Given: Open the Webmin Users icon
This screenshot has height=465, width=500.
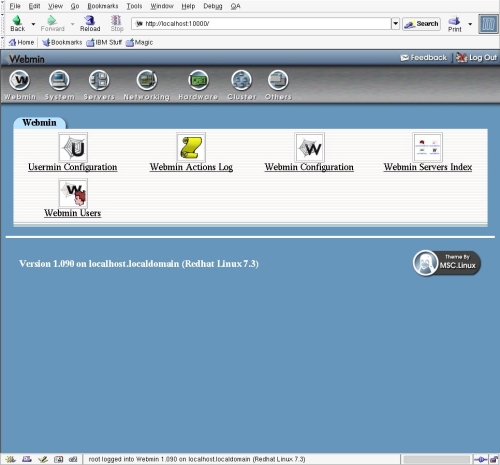Looking at the screenshot, I should [73, 193].
